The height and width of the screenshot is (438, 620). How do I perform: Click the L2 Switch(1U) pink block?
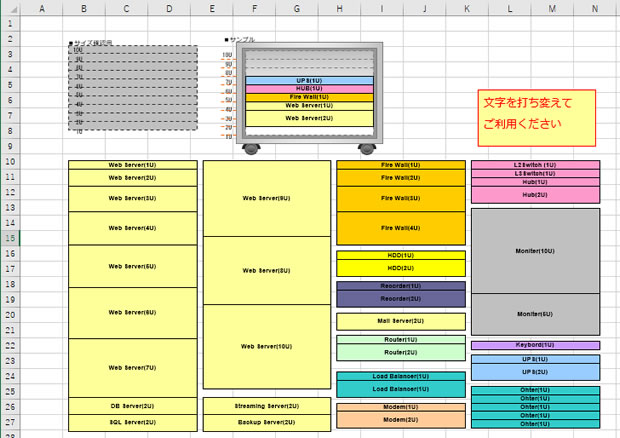pyautogui.click(x=535, y=164)
